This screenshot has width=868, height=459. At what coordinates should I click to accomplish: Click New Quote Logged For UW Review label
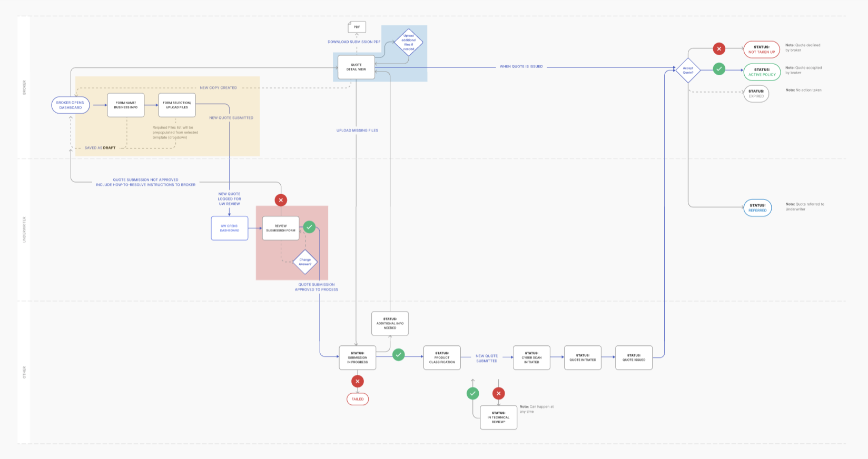coord(230,199)
